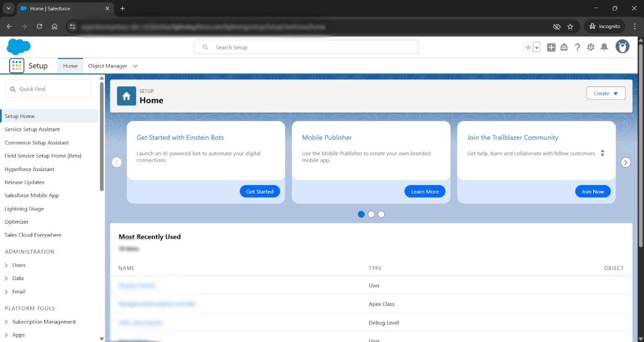This screenshot has height=342, width=644.
Task: Click the plus icon in the header
Action: [x=551, y=47]
